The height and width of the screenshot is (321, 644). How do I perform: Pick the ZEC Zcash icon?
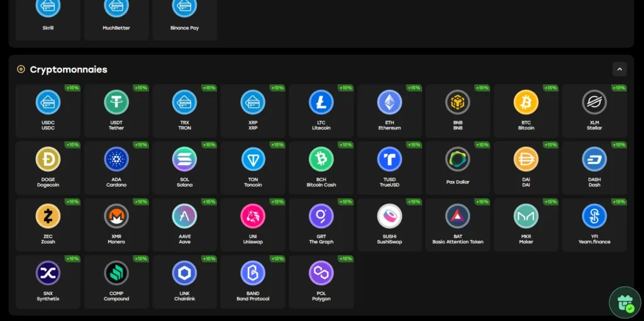[x=48, y=216]
